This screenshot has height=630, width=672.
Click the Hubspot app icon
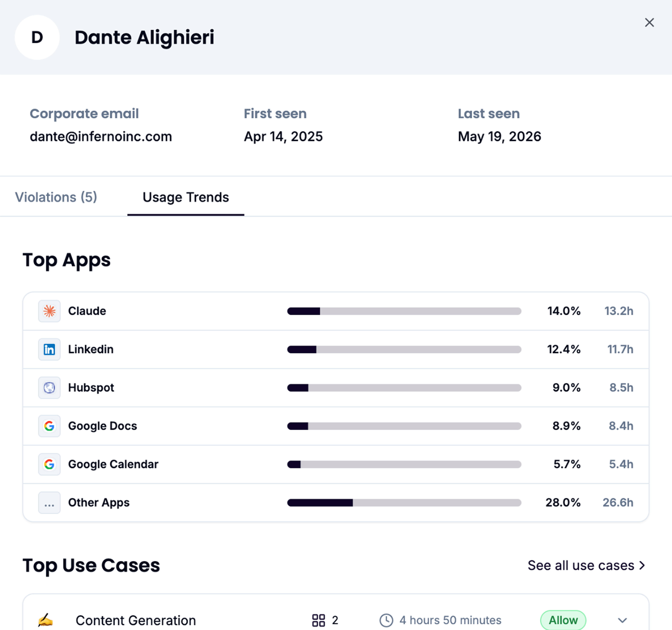[x=49, y=388]
